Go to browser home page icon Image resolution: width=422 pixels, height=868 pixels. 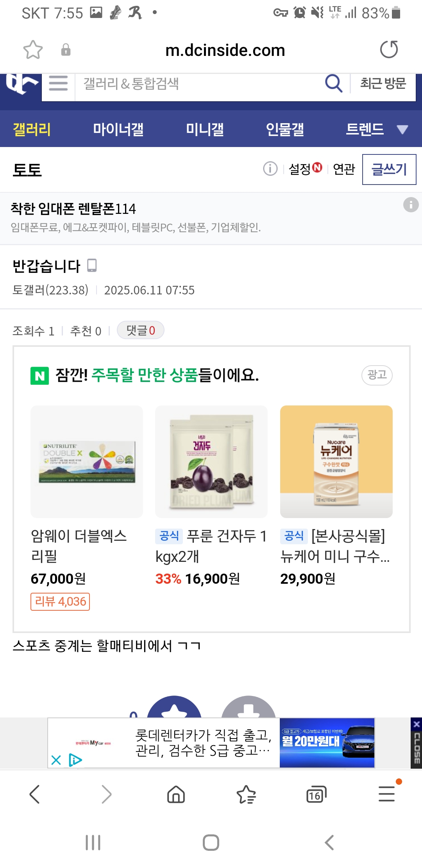(176, 794)
